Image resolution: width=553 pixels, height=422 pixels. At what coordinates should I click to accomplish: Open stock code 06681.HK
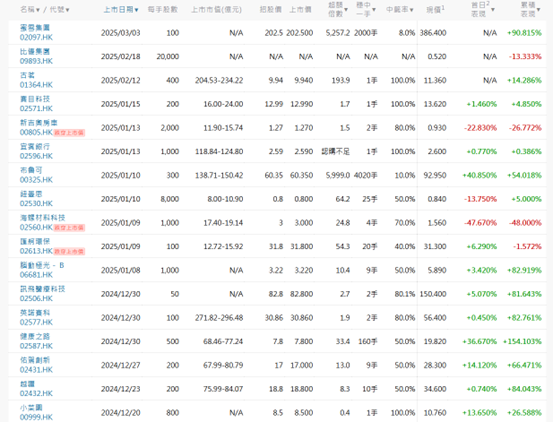click(36, 275)
